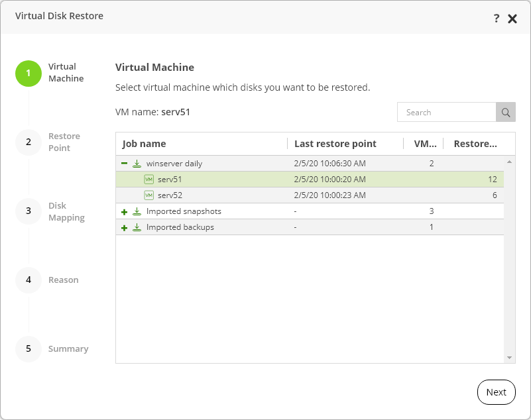
Task: Expand the Imported snapshots group
Action: (x=124, y=211)
